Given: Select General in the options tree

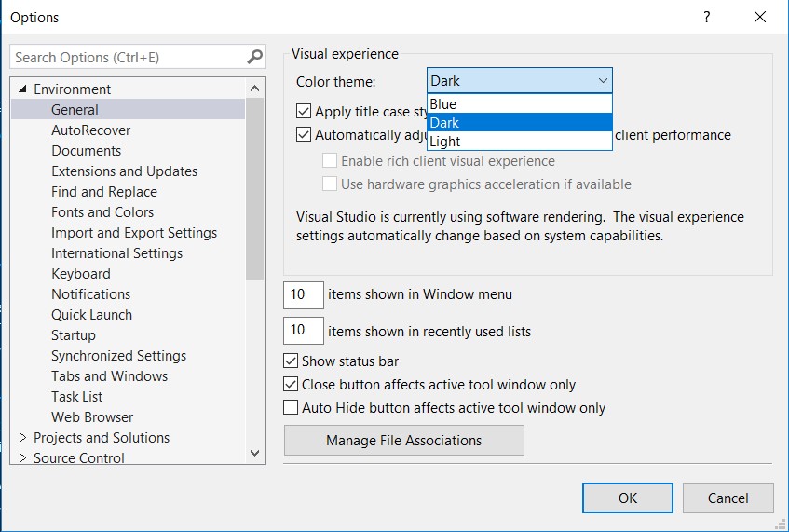Looking at the screenshot, I should [75, 109].
